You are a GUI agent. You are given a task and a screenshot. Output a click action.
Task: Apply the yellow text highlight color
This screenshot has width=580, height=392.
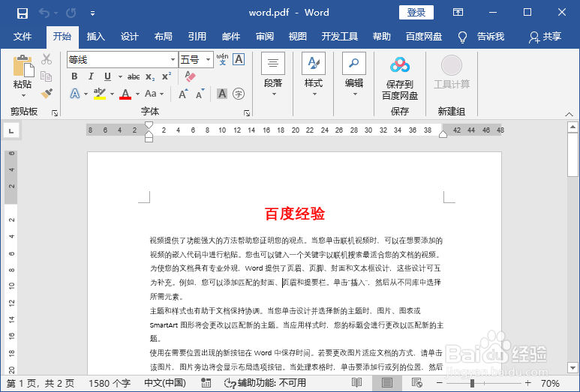pos(100,94)
